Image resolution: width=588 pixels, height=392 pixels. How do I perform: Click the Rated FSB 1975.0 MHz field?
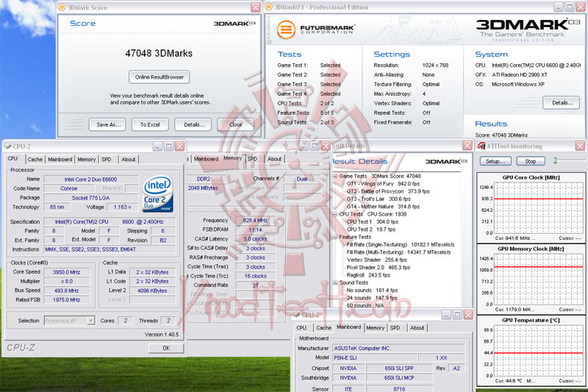[66, 300]
